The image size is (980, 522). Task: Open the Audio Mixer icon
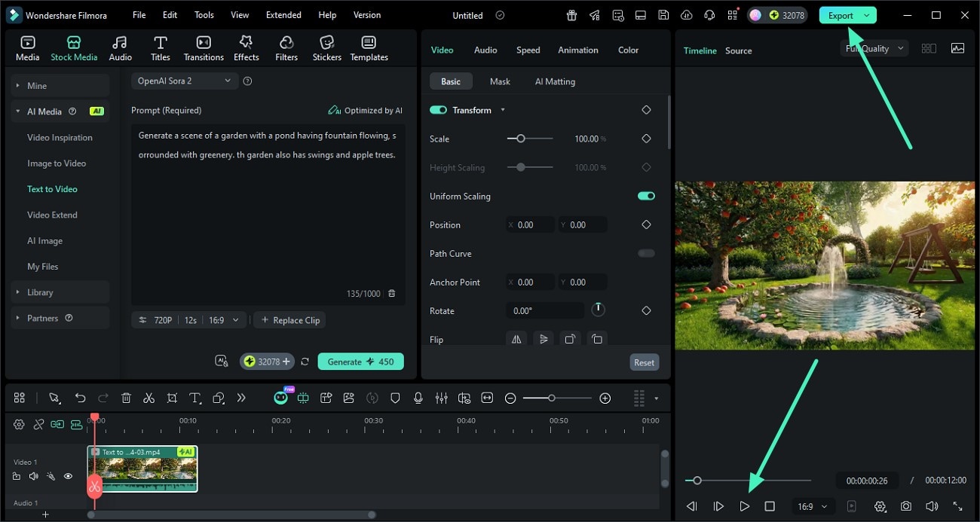[441, 398]
